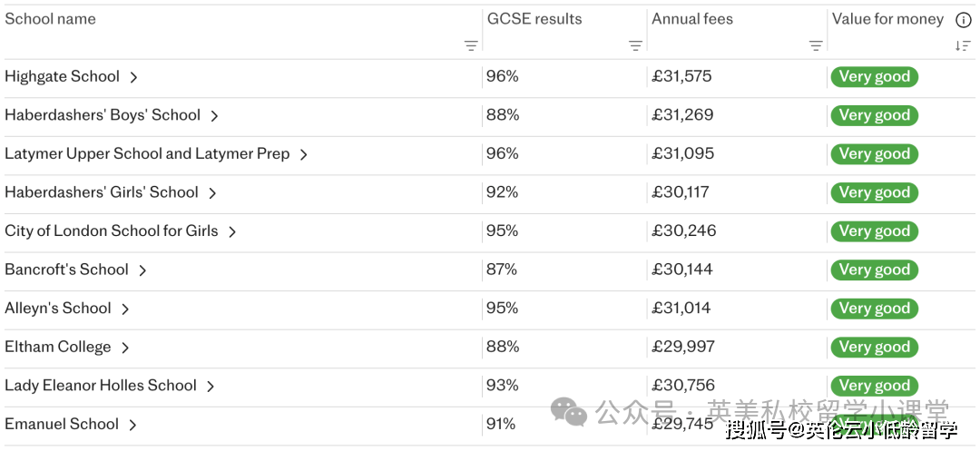980x451 pixels.
Task: Click chevron next to Highgate School
Action: click(x=133, y=78)
